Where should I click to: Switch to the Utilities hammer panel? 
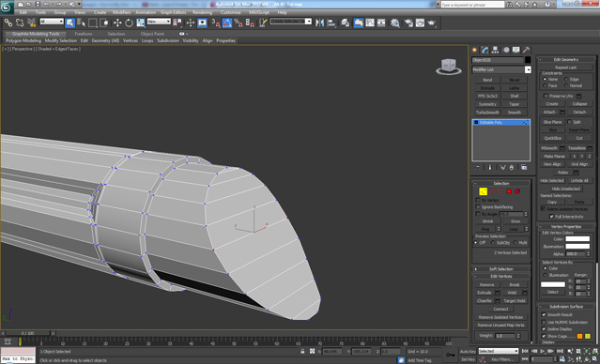point(527,50)
